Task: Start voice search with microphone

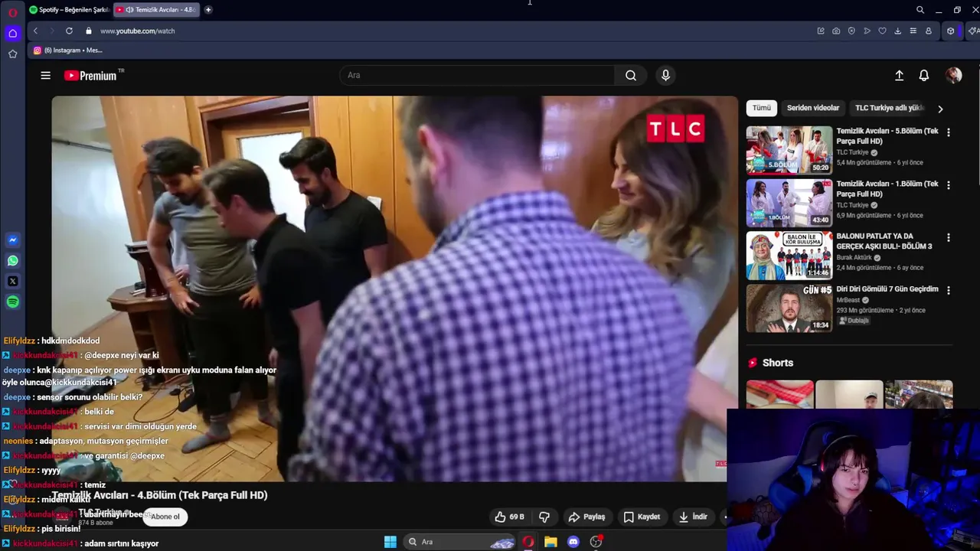Action: point(665,75)
